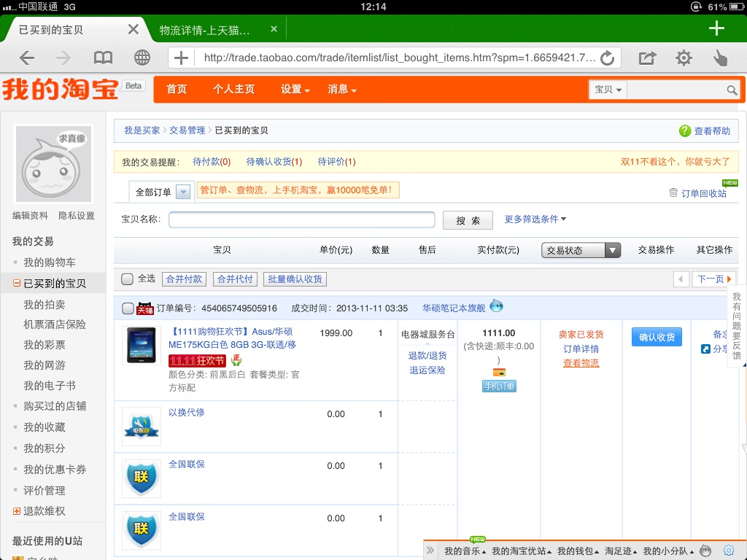Image resolution: width=747 pixels, height=560 pixels.
Task: Open 我的购物车 in sidebar
Action: pyautogui.click(x=50, y=262)
